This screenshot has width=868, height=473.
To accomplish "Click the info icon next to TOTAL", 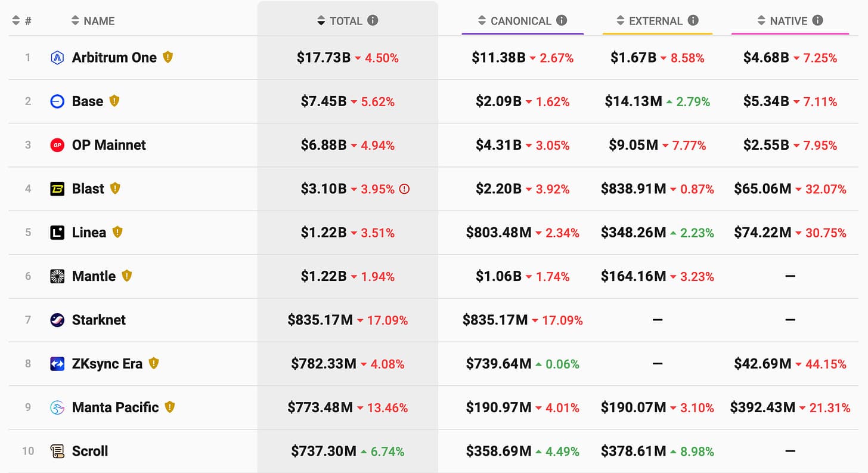I will (373, 20).
